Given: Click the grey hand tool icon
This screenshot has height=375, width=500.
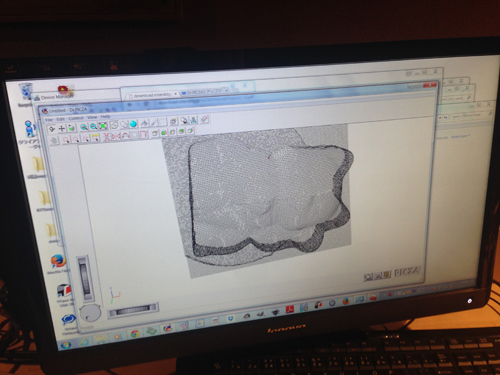Looking at the screenshot, I should click(54, 140).
